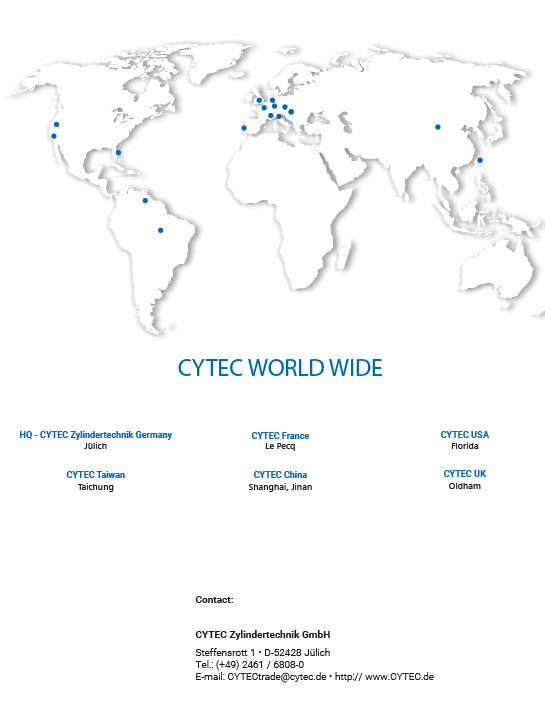The image size is (545, 701).
Task: Select the CYTEC France label
Action: 280,435
